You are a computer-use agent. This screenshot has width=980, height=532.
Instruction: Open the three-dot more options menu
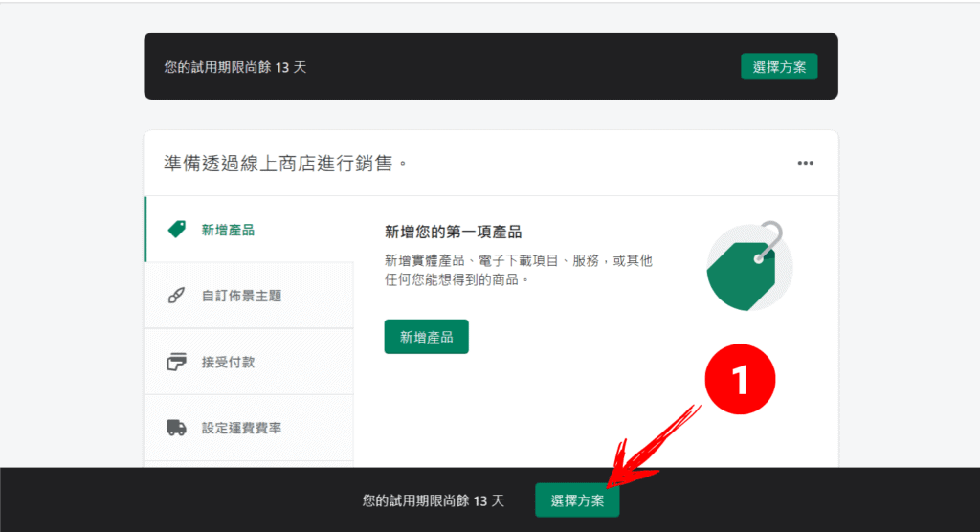805,163
